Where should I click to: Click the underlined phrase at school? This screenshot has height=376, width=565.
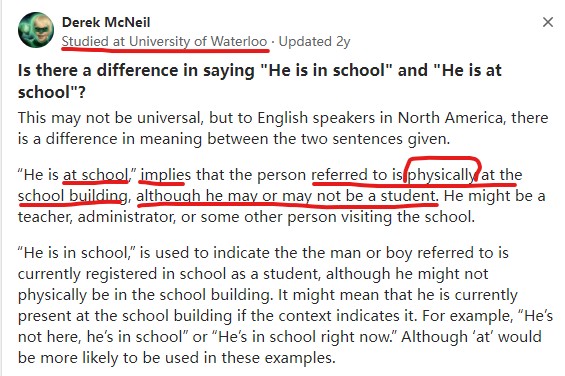point(95,175)
